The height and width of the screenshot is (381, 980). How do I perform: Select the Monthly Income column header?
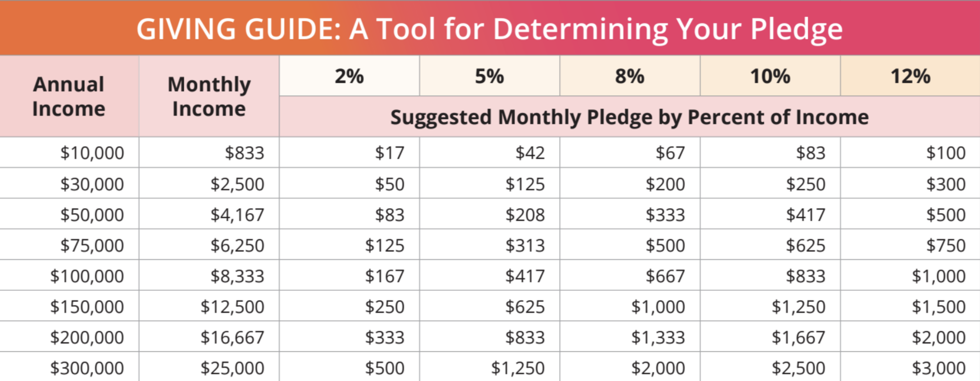pyautogui.click(x=209, y=96)
